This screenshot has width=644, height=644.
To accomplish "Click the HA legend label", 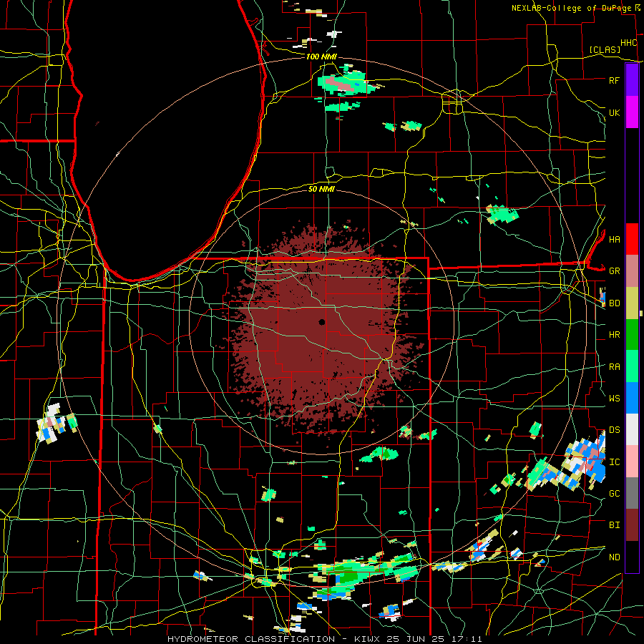I will (614, 240).
